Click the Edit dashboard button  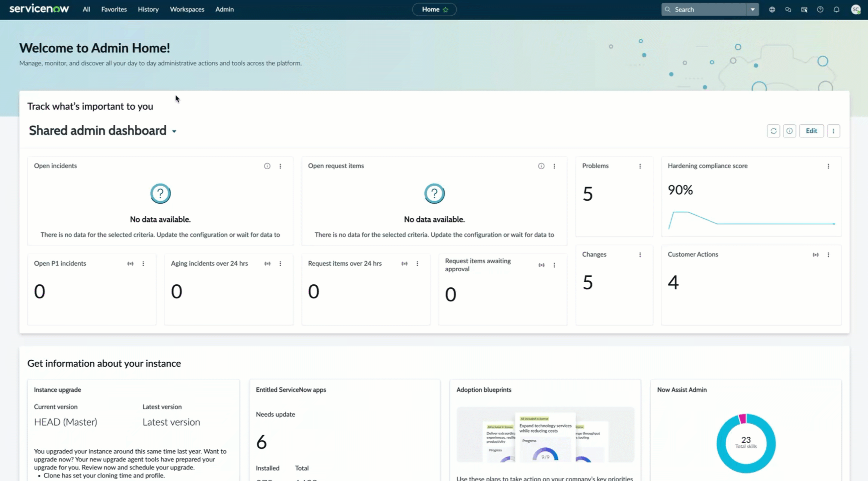click(812, 131)
